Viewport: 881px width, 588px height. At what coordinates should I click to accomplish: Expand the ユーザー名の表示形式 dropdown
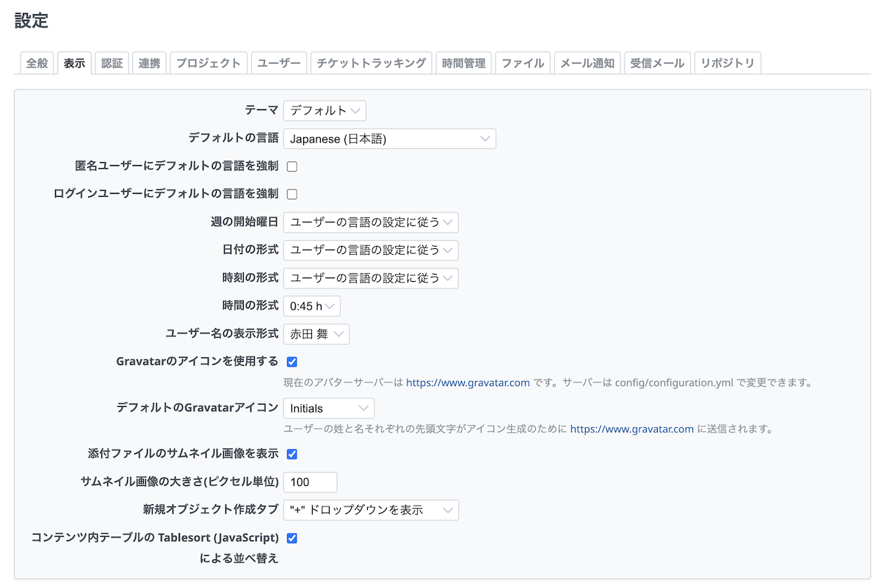[316, 334]
